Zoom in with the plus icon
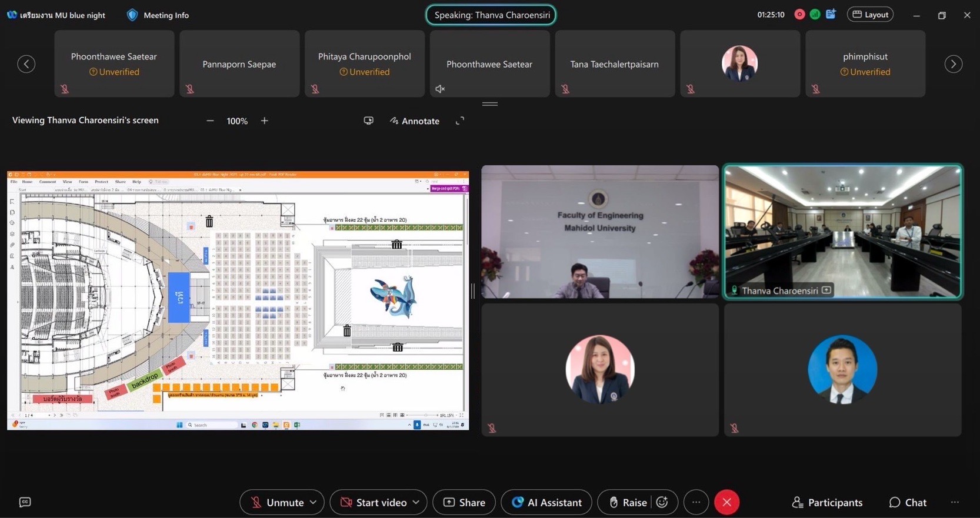Viewport: 980px width, 518px height. coord(265,121)
